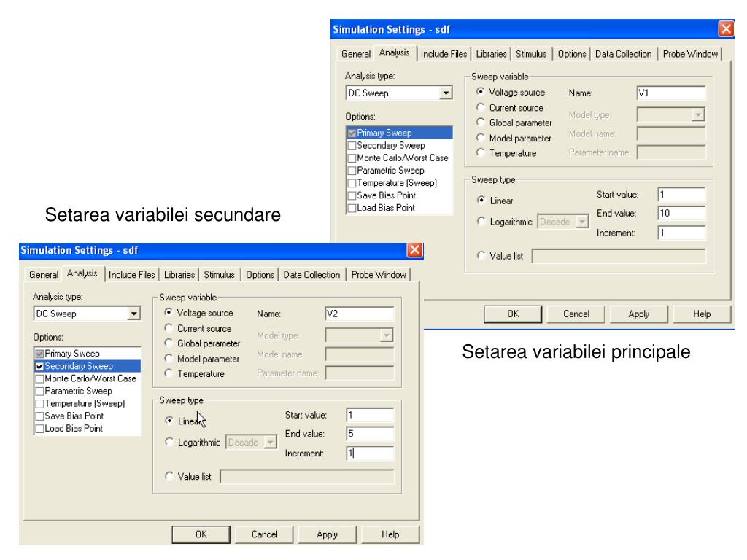Check Parametric Sweep in V1 window

pos(352,171)
